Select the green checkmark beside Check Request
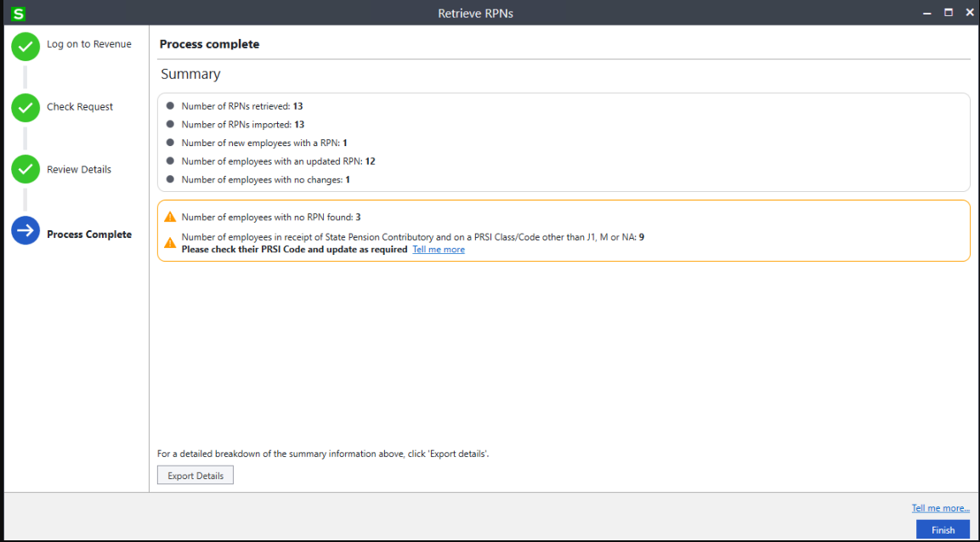 click(25, 108)
